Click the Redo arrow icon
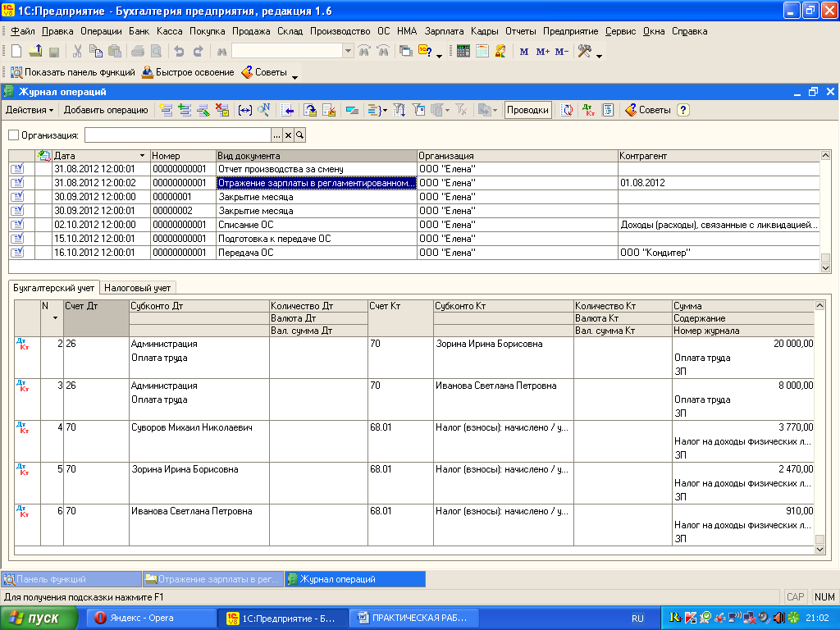Screen dimensions: 840x630 point(198,52)
